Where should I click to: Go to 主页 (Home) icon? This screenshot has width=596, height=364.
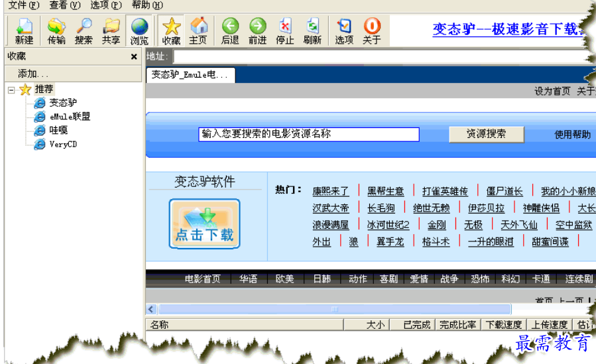click(x=198, y=30)
